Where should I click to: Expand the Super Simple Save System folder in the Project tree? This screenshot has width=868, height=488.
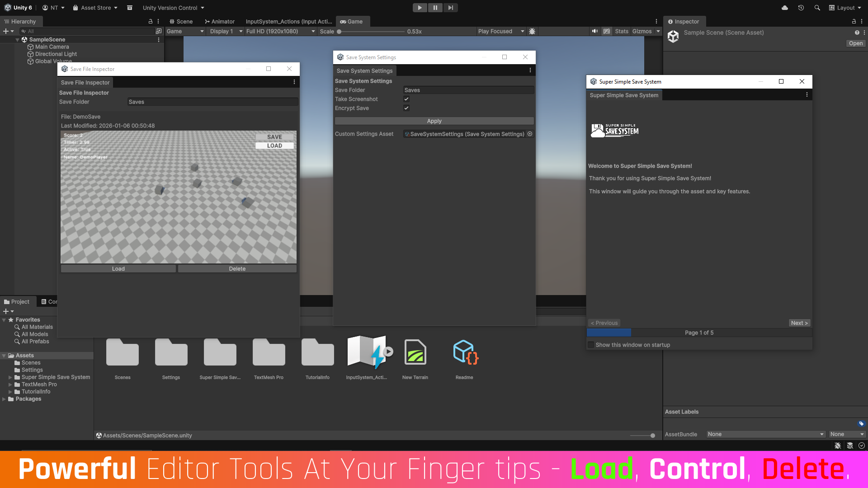[10, 377]
